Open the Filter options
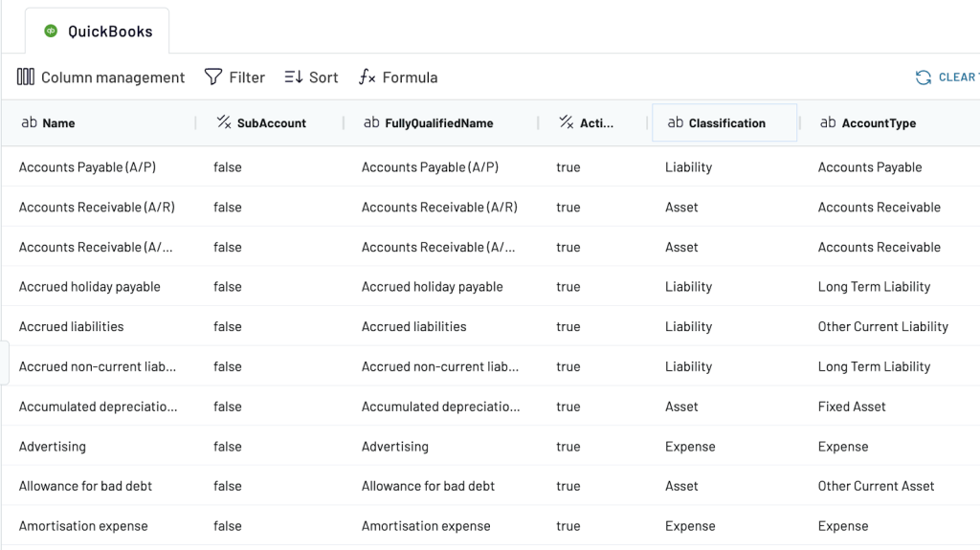Screen dimensions: 980x550 click(235, 77)
